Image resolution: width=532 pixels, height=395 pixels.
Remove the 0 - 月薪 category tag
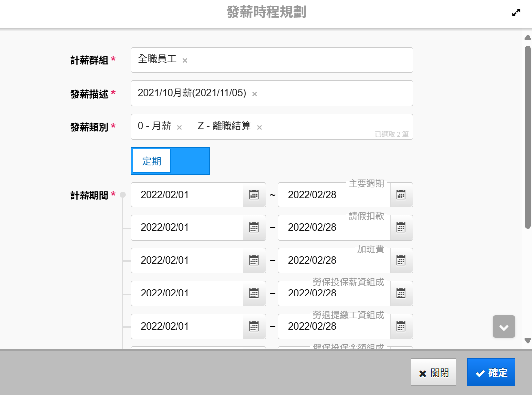tap(179, 127)
